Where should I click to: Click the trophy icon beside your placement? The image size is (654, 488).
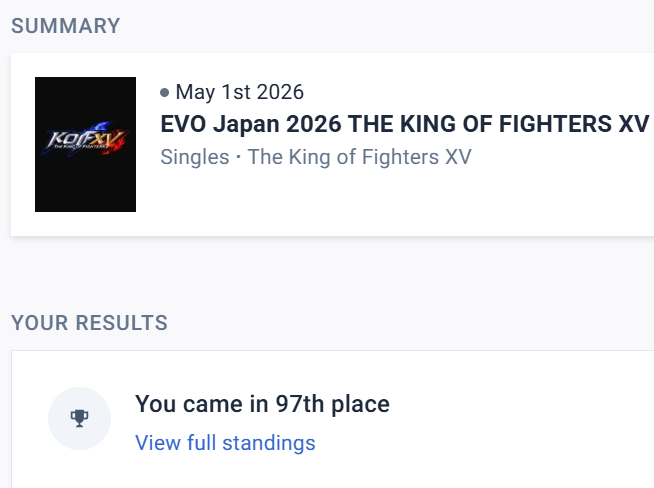pos(79,418)
